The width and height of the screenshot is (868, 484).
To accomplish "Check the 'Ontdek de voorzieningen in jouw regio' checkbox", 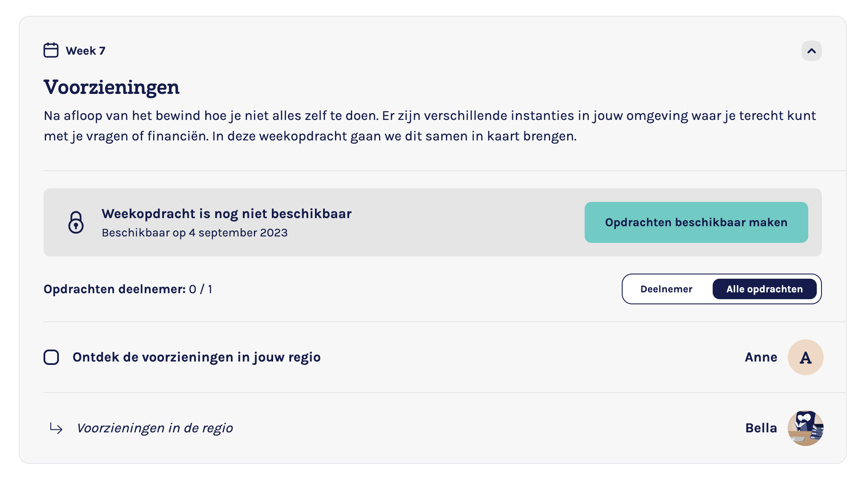I will (x=51, y=357).
